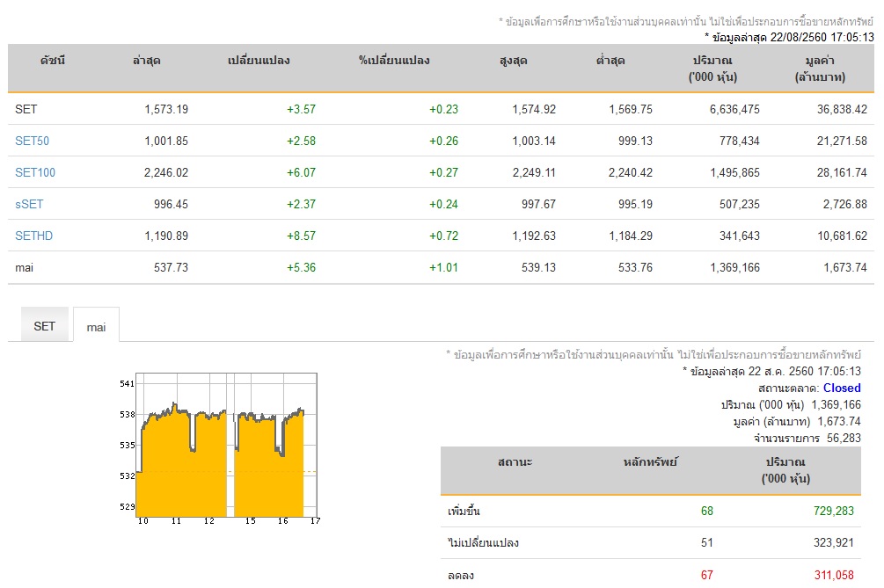Viewport: 884px width, 588px height.
Task: Select SETHD last value 1,190.89
Action: click(x=166, y=236)
